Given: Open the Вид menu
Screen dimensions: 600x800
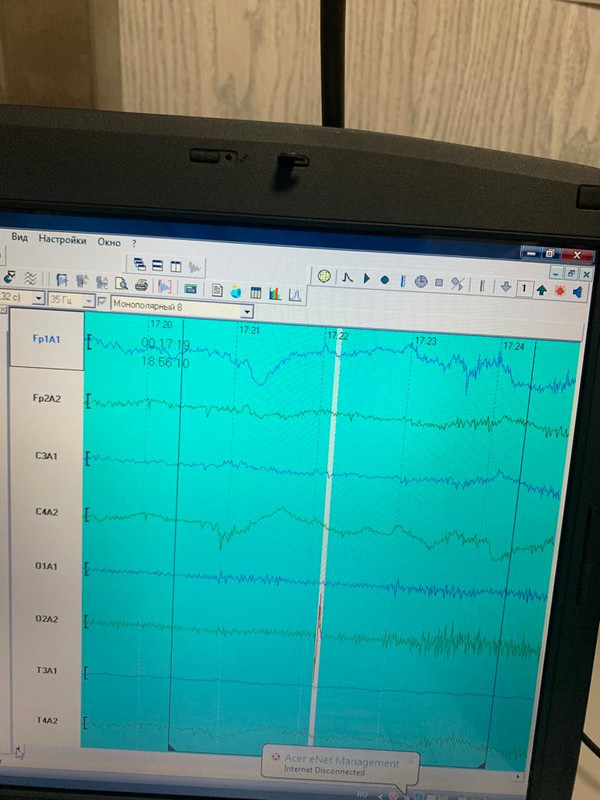Looking at the screenshot, I should pos(19,237).
